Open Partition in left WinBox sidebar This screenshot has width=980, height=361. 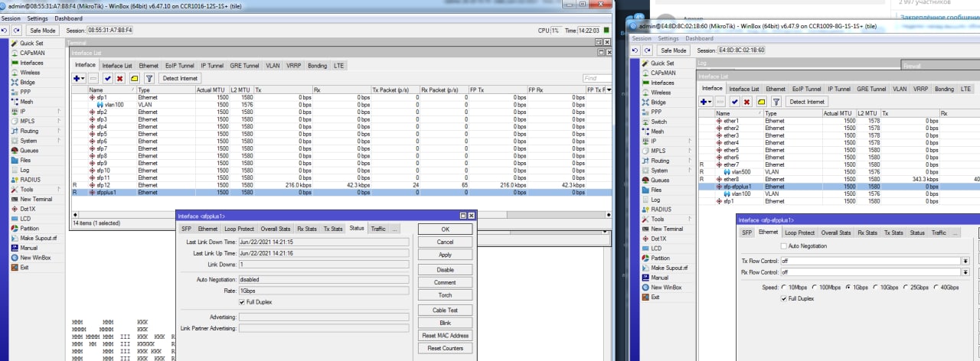[29, 229]
